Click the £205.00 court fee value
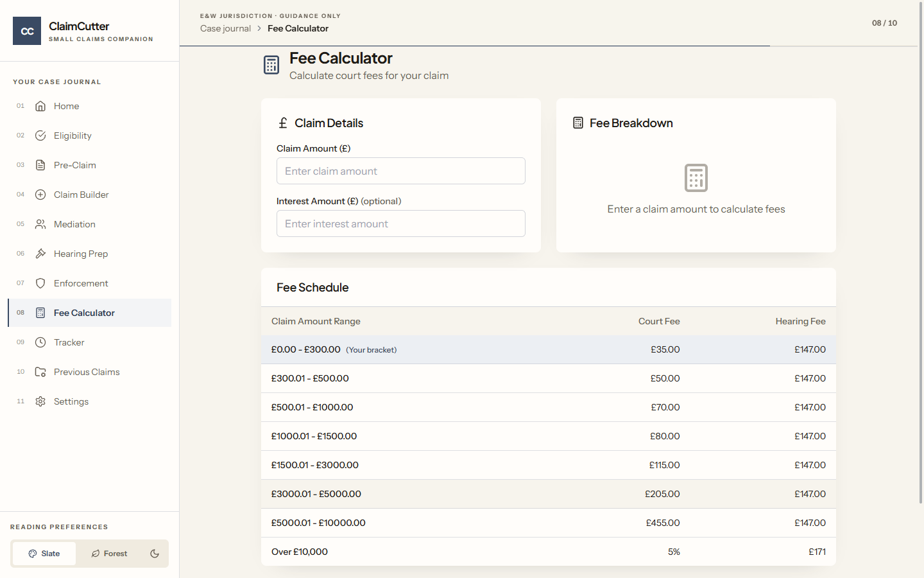The width and height of the screenshot is (924, 578). tap(662, 494)
